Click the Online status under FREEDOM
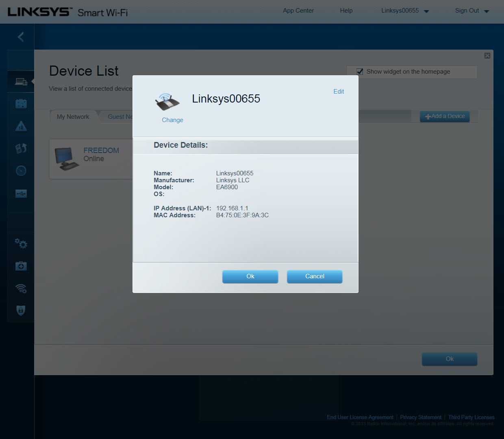 pos(94,159)
